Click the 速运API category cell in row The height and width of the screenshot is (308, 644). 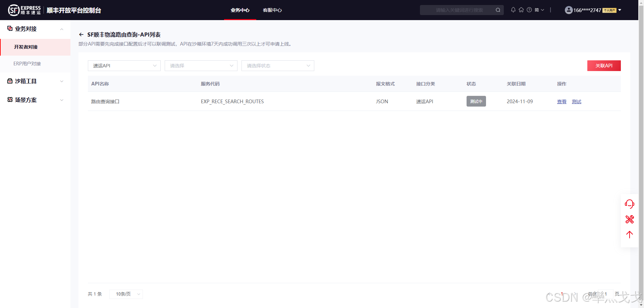425,102
